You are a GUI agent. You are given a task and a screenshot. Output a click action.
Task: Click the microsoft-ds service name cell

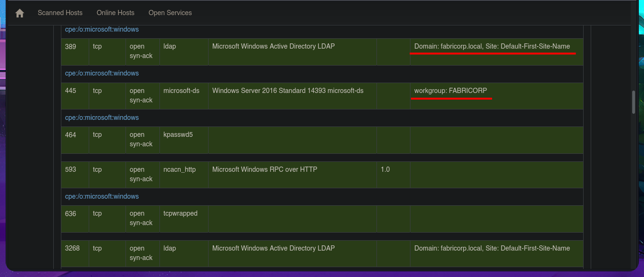pos(181,91)
